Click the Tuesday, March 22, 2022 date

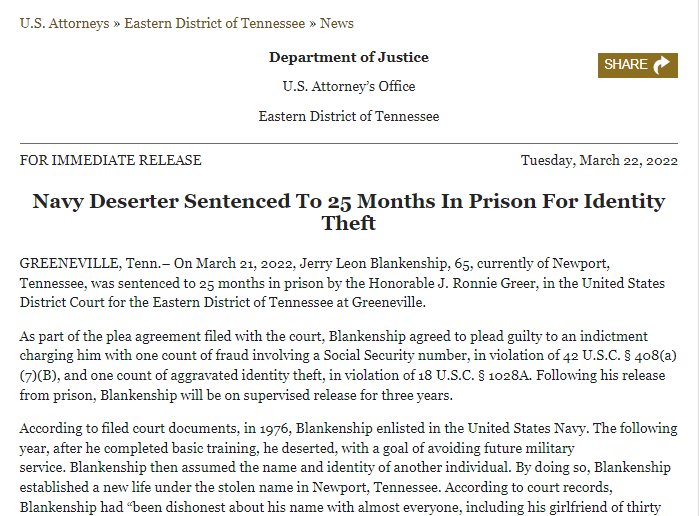(x=599, y=160)
